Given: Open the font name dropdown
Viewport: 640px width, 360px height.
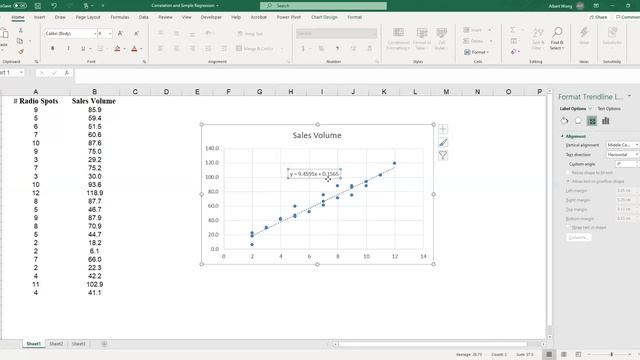Looking at the screenshot, I should (95, 33).
